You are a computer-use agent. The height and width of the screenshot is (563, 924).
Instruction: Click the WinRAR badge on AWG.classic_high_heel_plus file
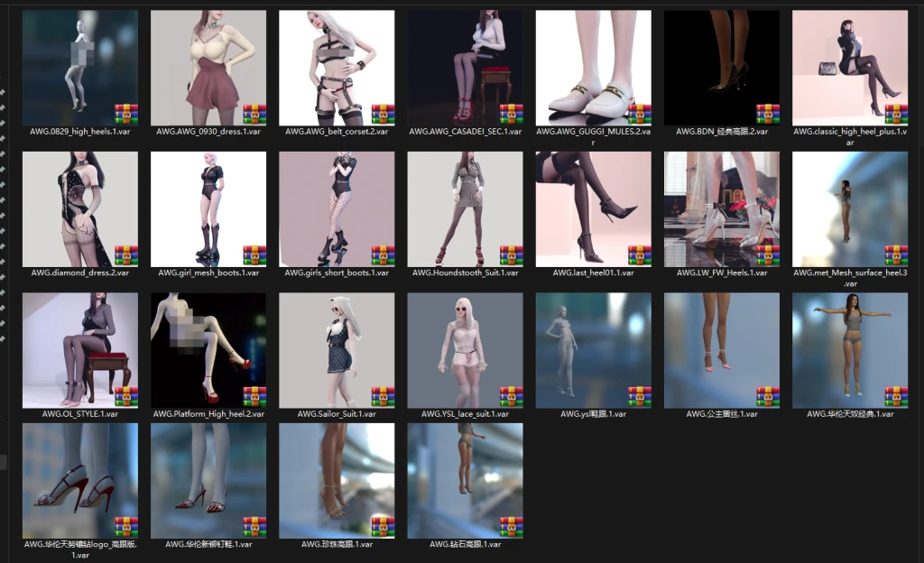click(x=896, y=114)
